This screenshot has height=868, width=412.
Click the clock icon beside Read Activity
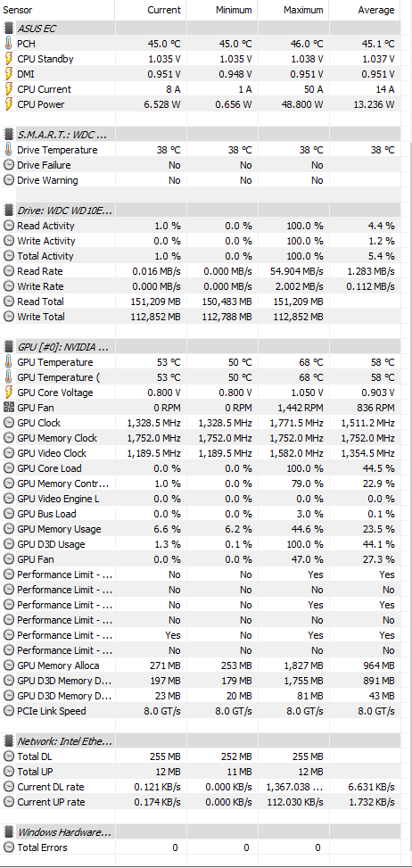[8, 226]
